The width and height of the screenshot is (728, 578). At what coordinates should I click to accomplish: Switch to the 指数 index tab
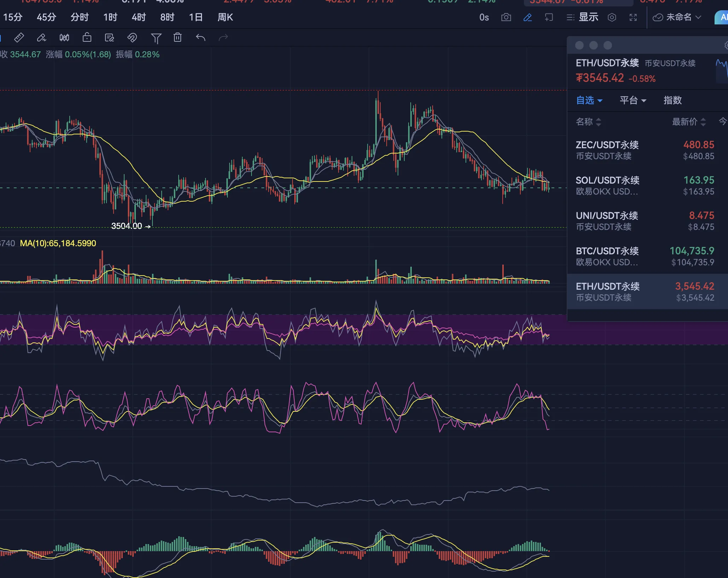point(672,100)
